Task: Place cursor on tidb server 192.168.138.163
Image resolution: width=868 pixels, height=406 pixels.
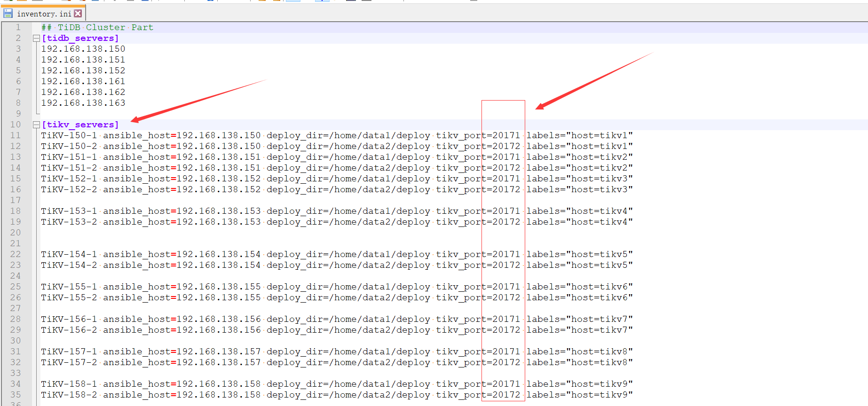Action: [x=83, y=103]
